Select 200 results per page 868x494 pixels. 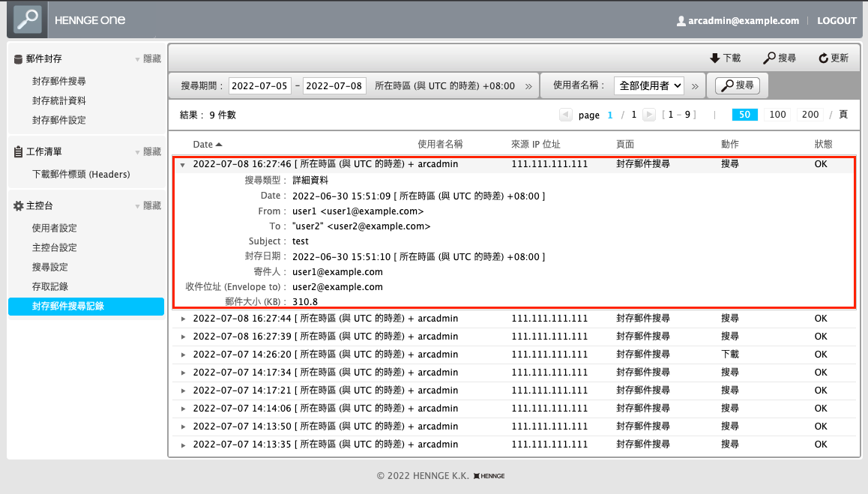(810, 115)
